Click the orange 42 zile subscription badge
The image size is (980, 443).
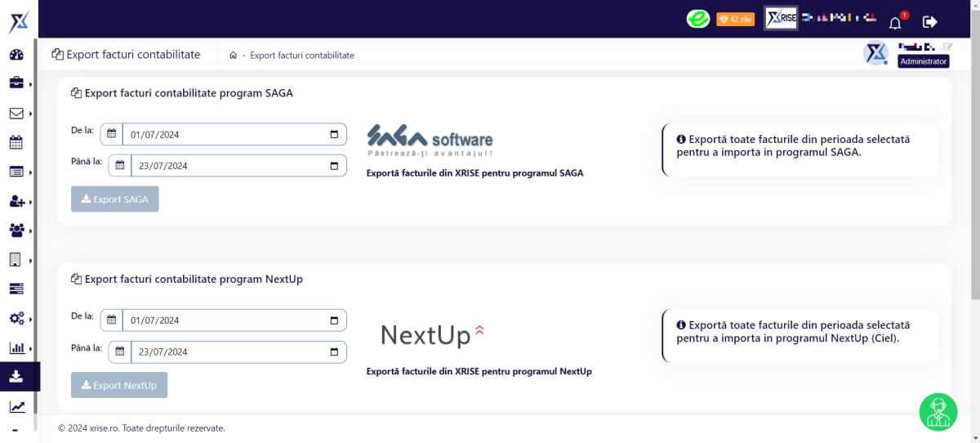point(735,19)
